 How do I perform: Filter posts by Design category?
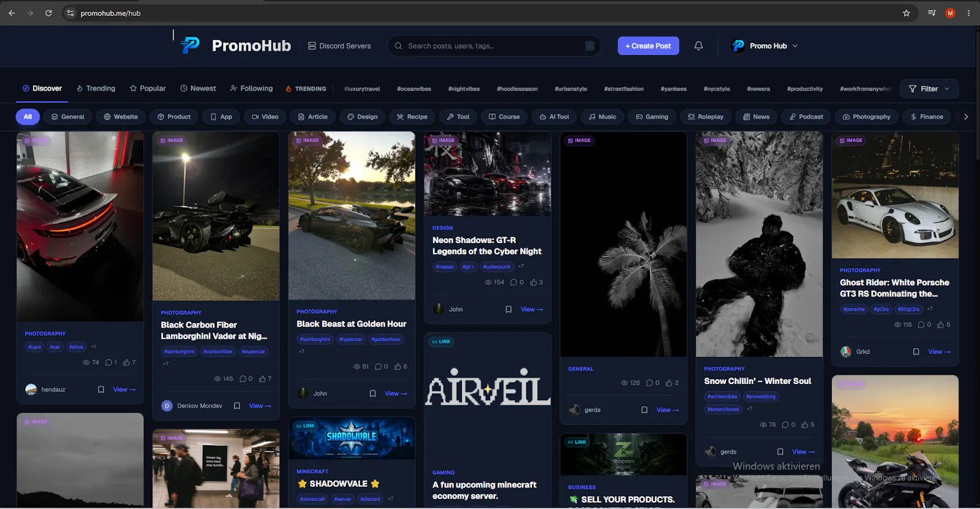pyautogui.click(x=362, y=117)
